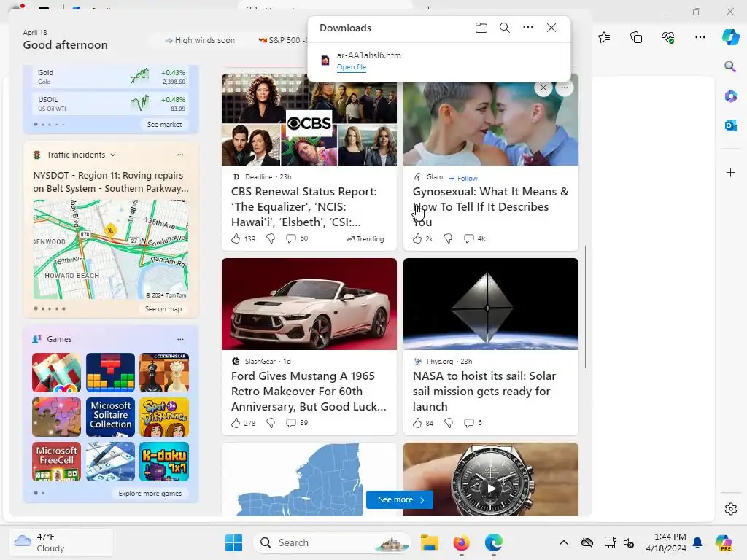Open Favorites star icon in Edge toolbar
This screenshot has height=560, width=747.
pos(604,37)
